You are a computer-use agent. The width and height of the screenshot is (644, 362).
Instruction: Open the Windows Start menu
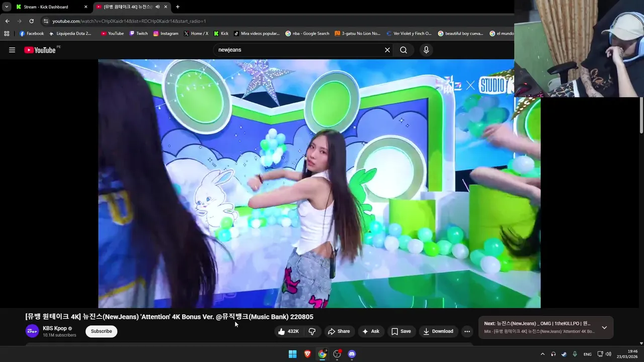point(292,354)
